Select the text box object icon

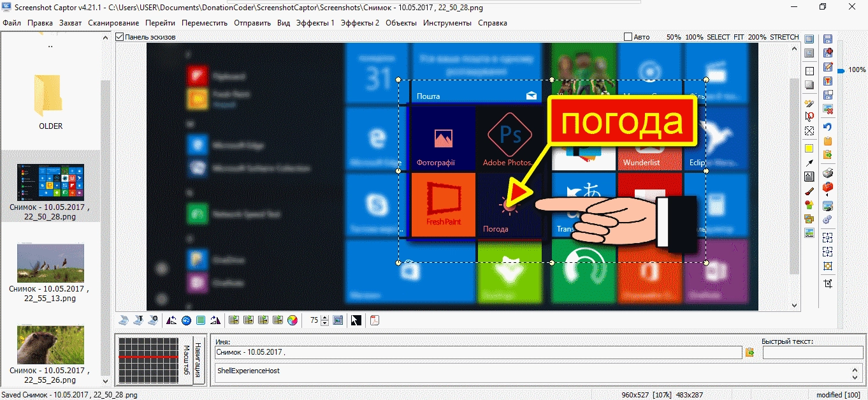[x=809, y=177]
